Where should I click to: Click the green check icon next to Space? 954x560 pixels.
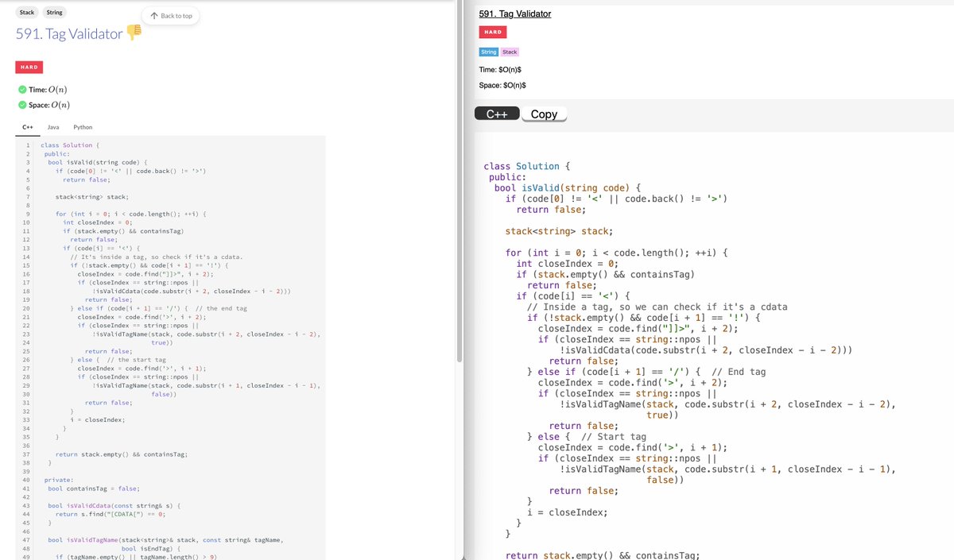[21, 104]
